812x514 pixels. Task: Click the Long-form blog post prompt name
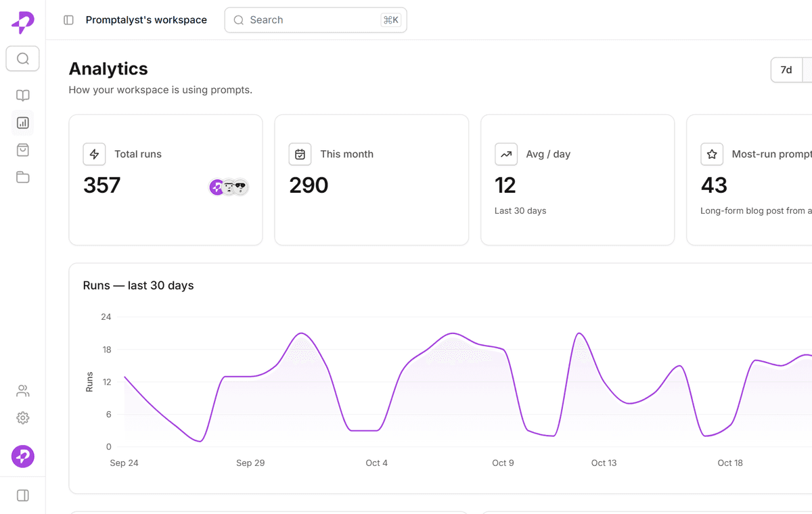point(756,211)
